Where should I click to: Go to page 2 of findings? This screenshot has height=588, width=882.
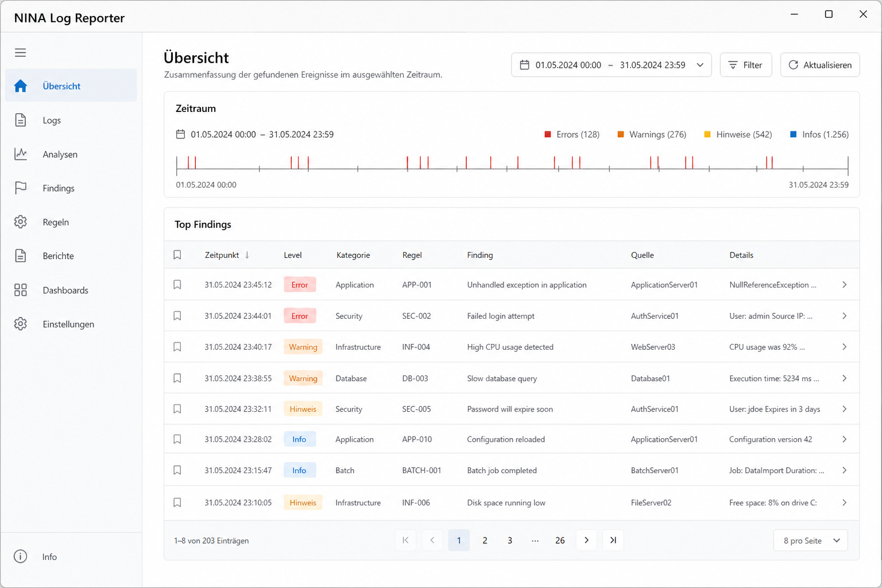click(x=485, y=540)
